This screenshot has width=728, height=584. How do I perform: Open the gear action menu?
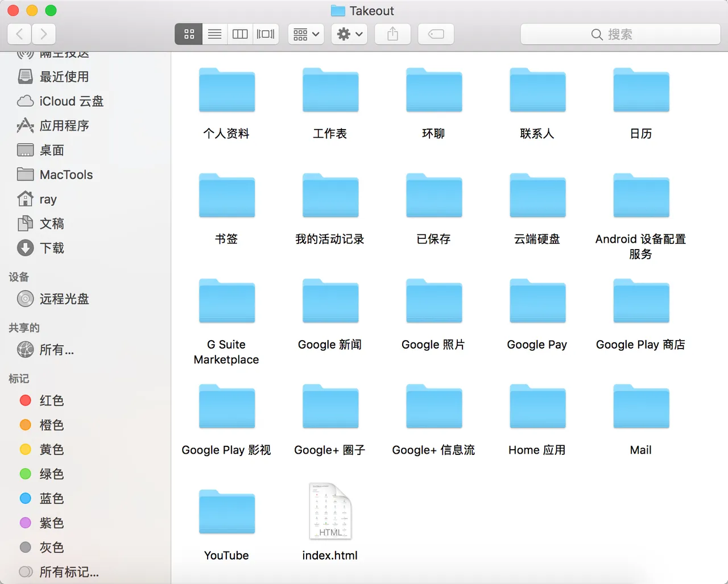click(350, 34)
